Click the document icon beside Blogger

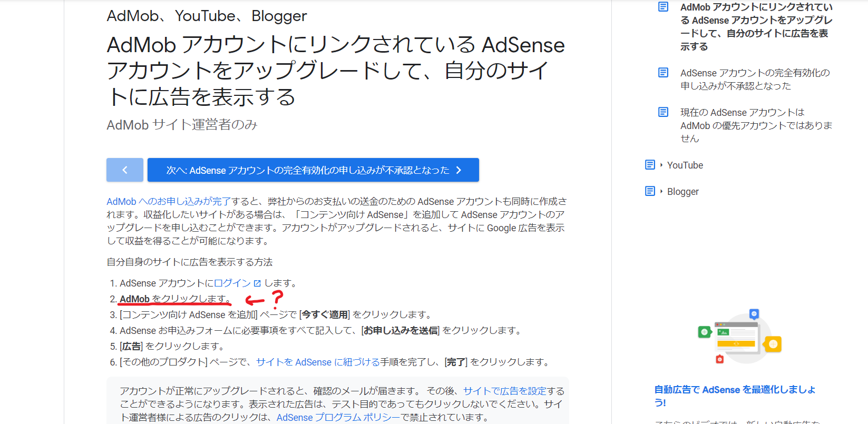point(650,191)
